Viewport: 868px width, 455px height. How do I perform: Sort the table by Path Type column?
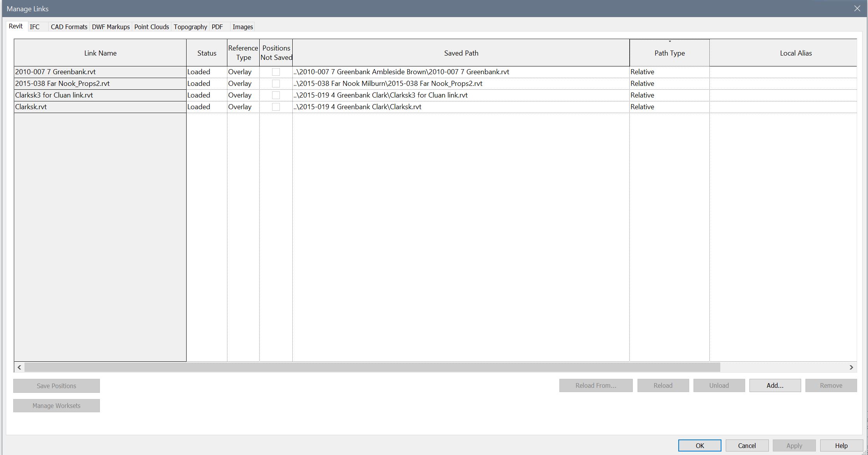point(669,53)
